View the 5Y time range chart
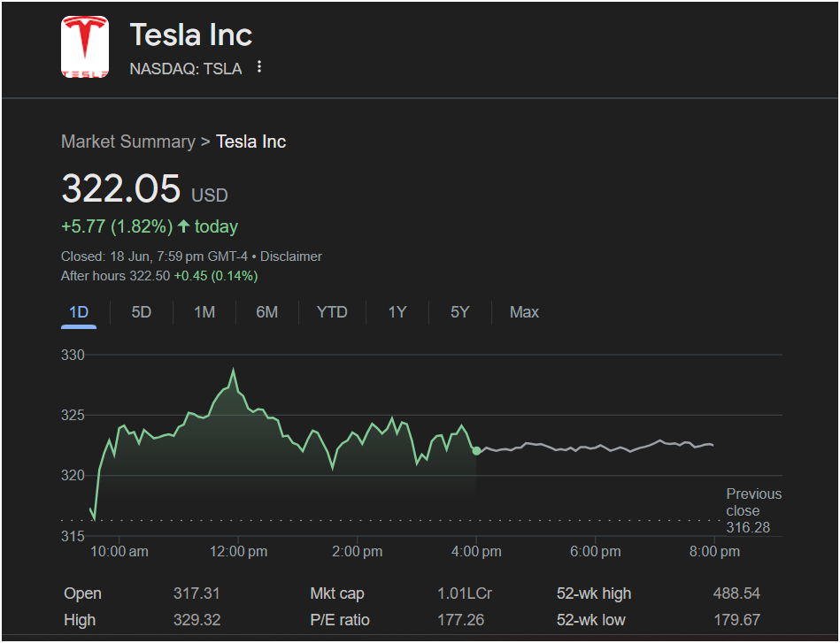Screen dimensions: 840x643 pos(459,312)
